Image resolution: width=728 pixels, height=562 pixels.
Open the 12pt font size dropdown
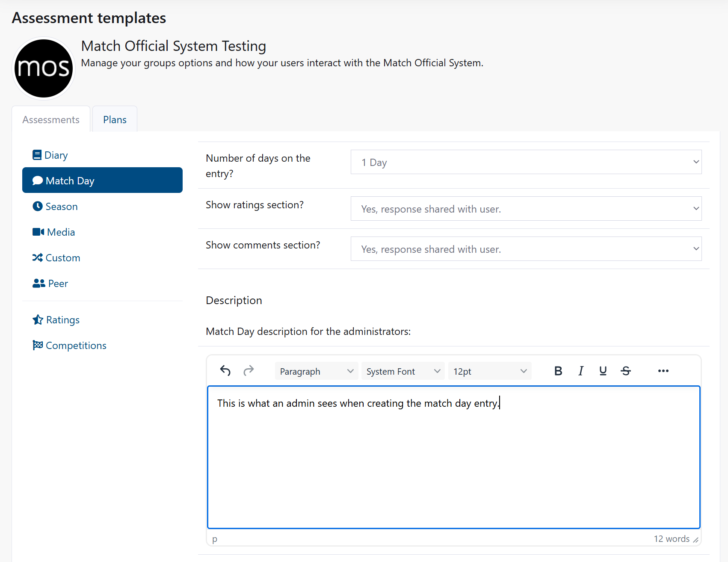pos(490,371)
